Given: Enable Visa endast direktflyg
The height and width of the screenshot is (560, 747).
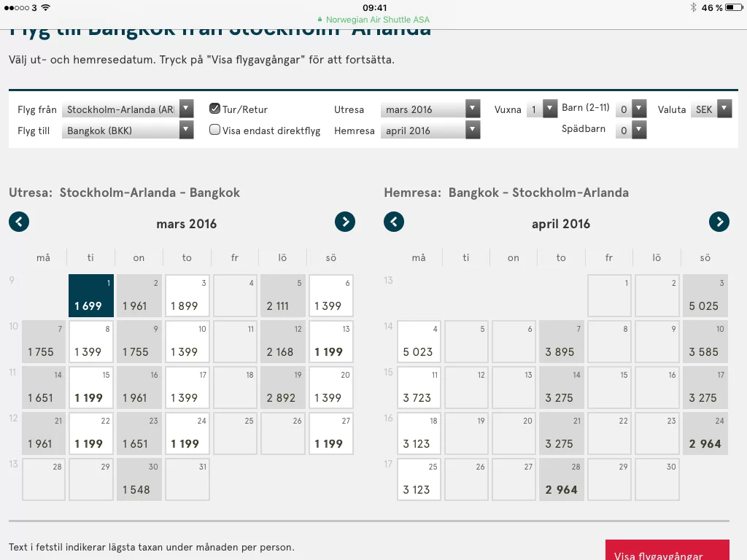Looking at the screenshot, I should 214,129.
